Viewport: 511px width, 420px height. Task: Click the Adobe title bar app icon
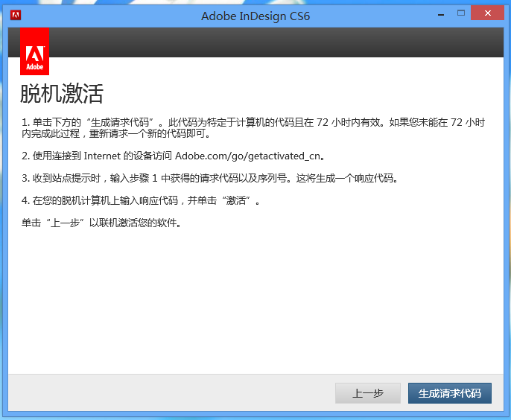(x=16, y=15)
